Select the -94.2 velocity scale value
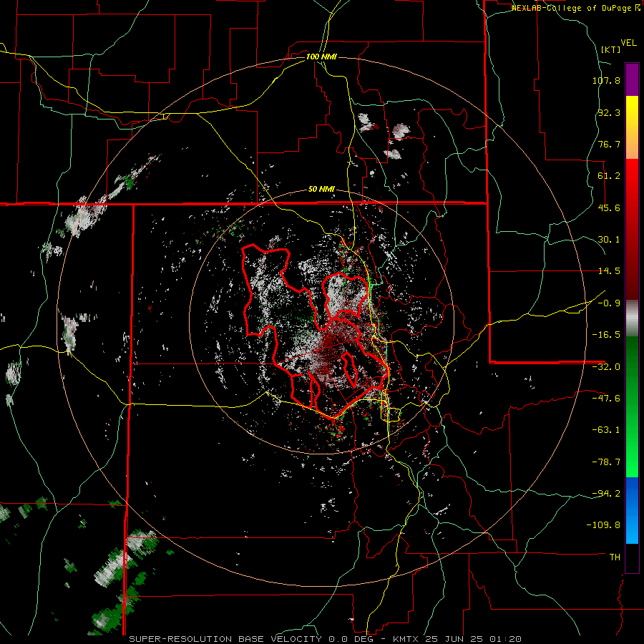The image size is (644, 644). pos(606,493)
